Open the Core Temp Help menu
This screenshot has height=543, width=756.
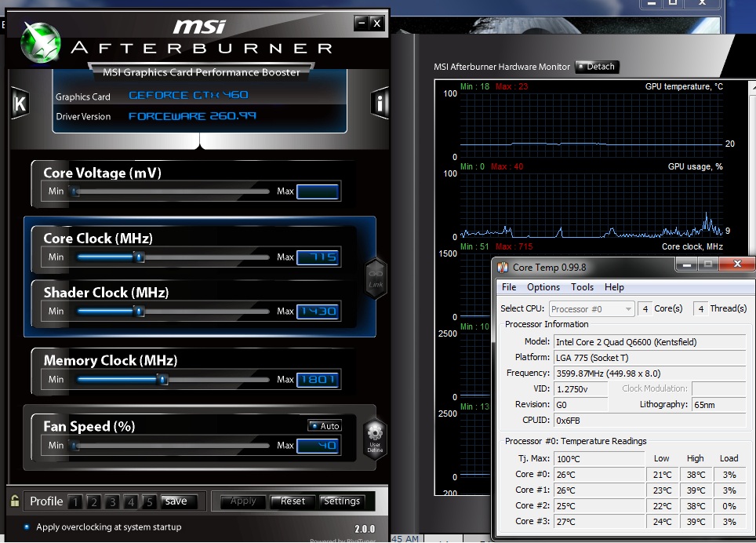pyautogui.click(x=614, y=287)
